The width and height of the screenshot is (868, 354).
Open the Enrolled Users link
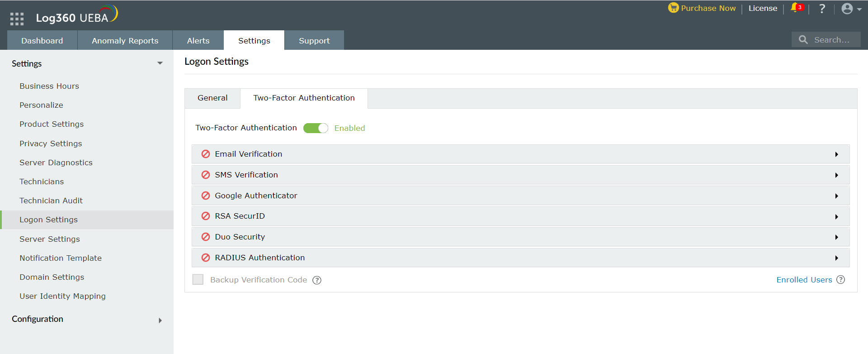[804, 280]
